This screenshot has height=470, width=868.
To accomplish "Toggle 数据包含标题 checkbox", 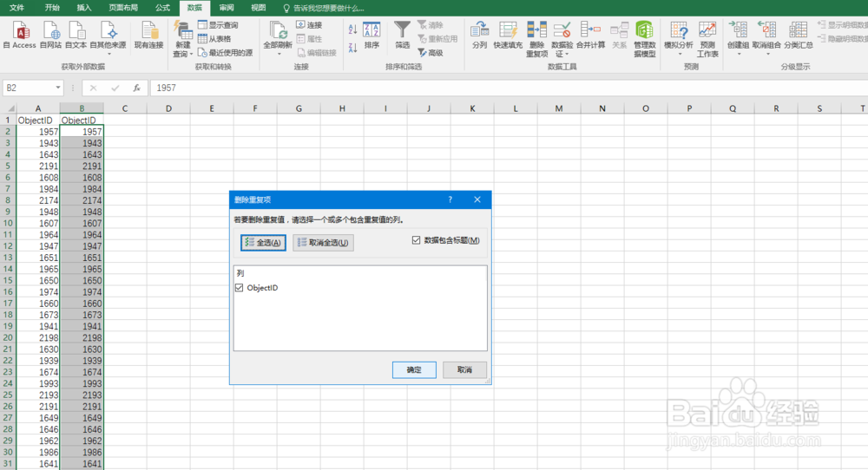I will [x=417, y=240].
